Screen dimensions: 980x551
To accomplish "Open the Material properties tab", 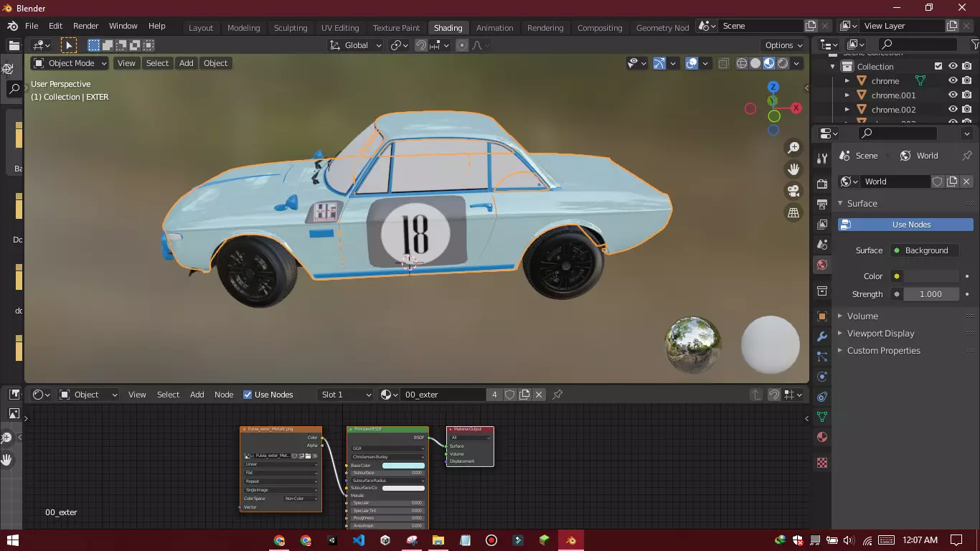I will point(822,437).
